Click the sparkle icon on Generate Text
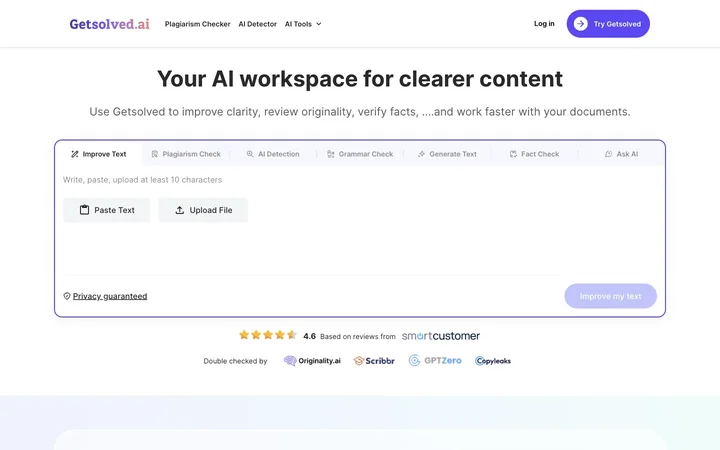 pos(422,154)
